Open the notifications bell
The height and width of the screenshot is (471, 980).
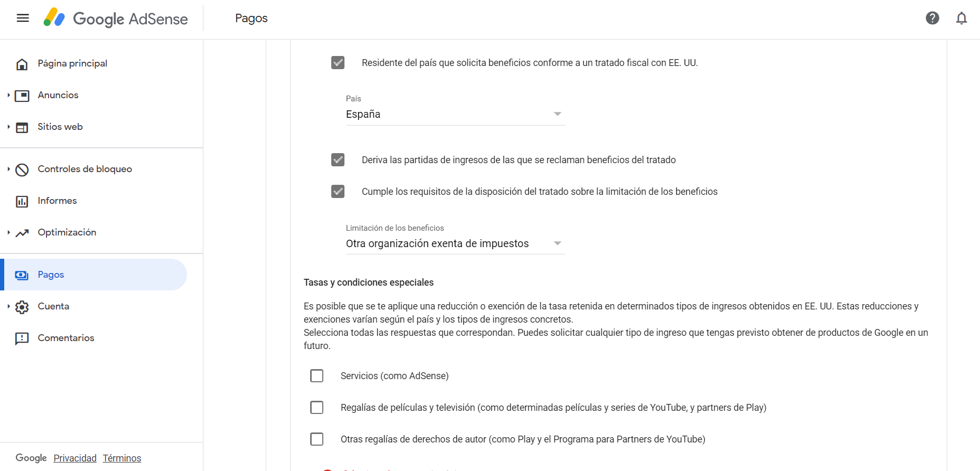point(962,18)
